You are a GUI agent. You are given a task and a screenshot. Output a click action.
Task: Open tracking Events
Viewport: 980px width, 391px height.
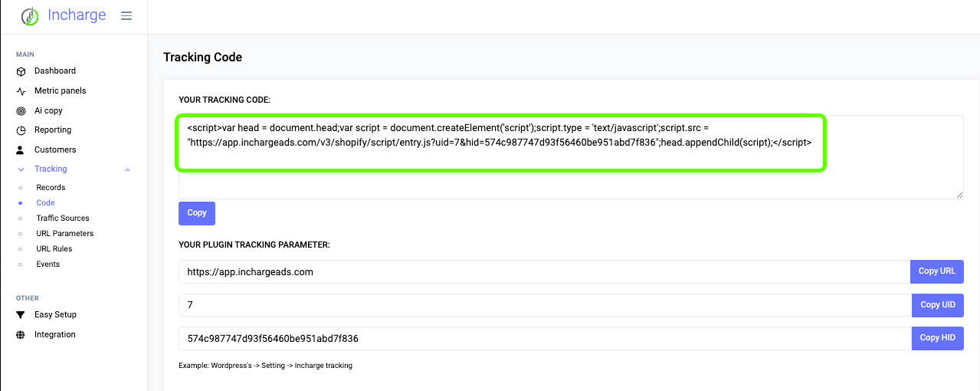(48, 264)
